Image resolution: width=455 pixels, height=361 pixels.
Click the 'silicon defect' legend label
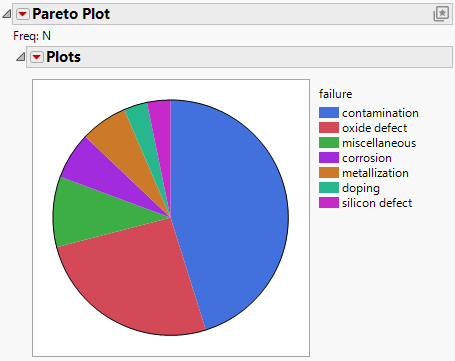[x=377, y=203]
